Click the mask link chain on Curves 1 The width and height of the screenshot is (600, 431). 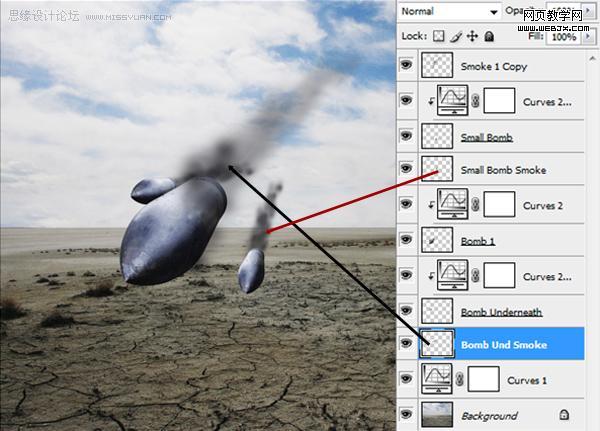460,379
